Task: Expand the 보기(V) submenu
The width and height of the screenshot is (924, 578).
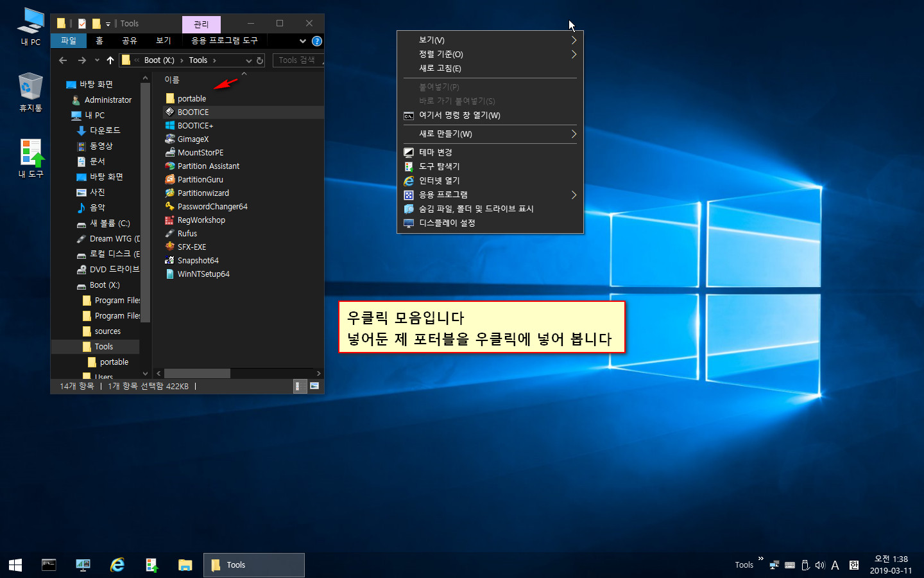Action: tap(490, 40)
